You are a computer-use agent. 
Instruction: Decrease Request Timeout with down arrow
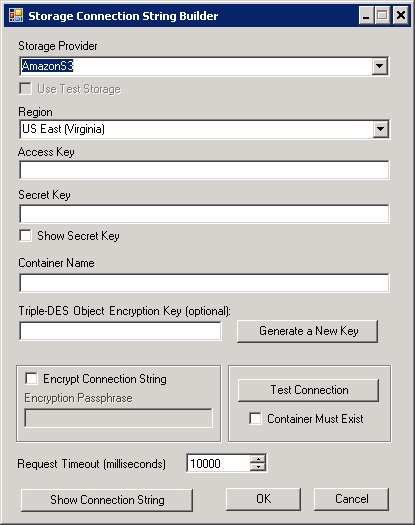click(x=258, y=467)
